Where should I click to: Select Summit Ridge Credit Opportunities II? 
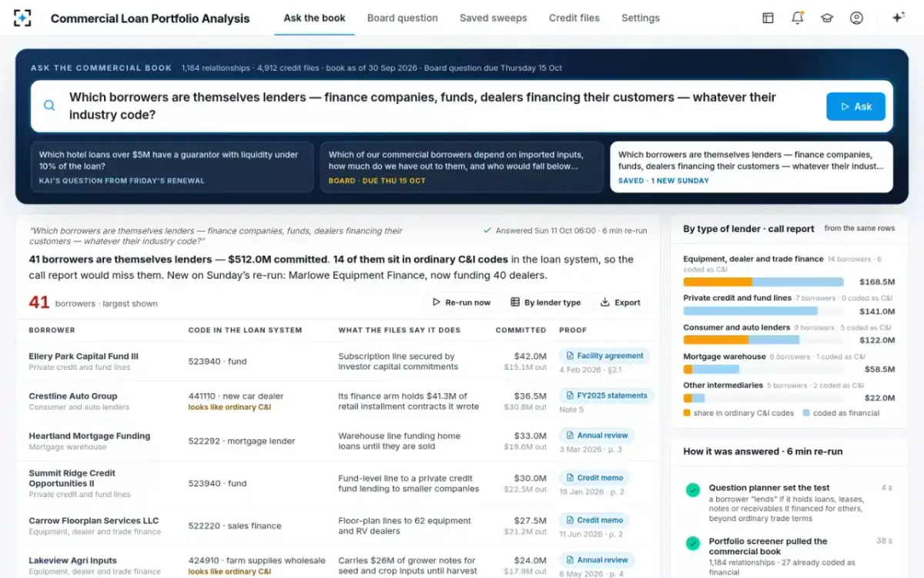tap(72, 479)
